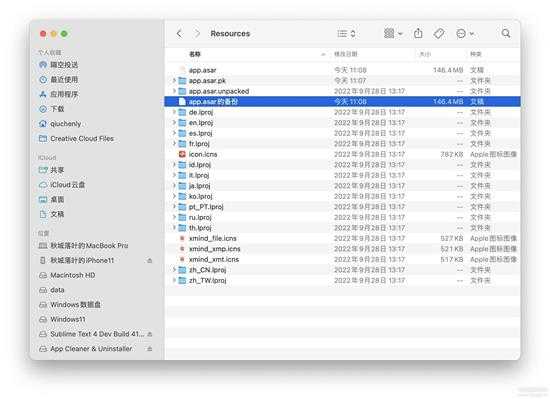Open Creative Cloud Files in sidebar

(x=76, y=138)
